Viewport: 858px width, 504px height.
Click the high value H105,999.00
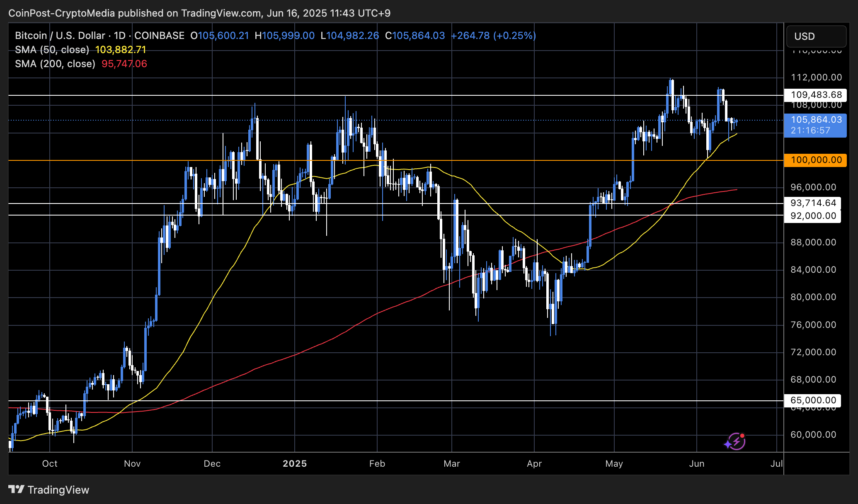click(285, 36)
